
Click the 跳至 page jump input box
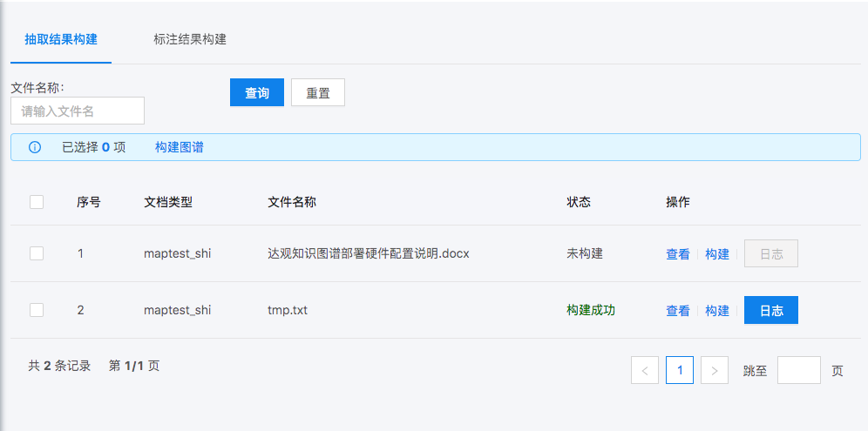[x=798, y=370]
